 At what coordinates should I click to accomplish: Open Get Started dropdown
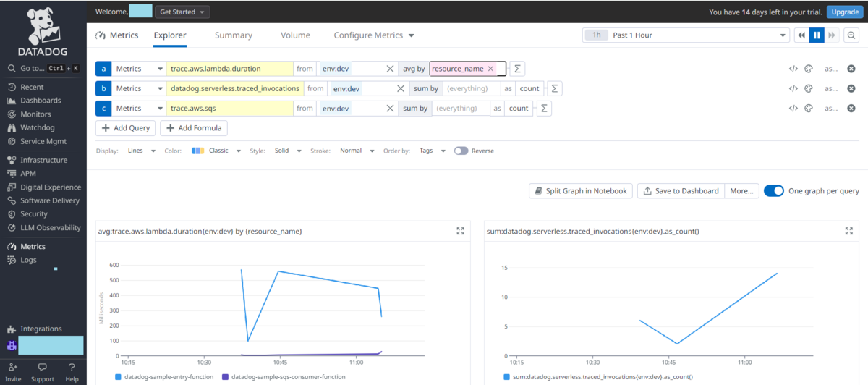[182, 12]
